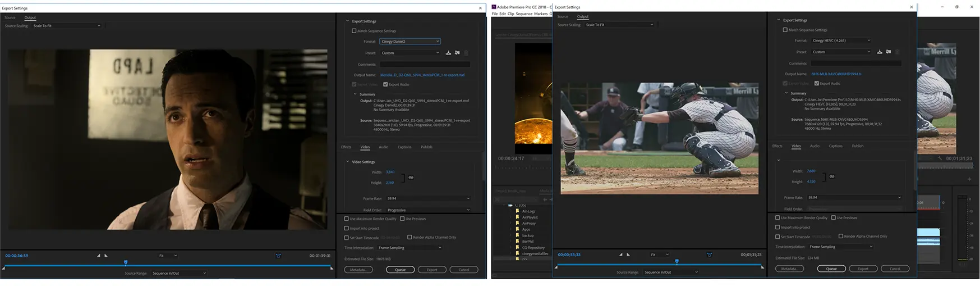980x286 pixels.
Task: Click Save Preset icon in left dialog
Action: pos(448,53)
